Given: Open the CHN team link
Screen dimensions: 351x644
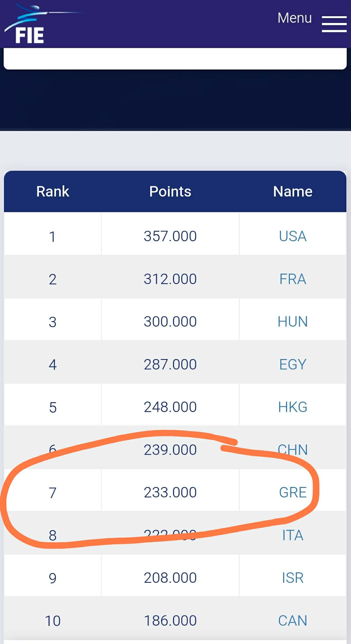Looking at the screenshot, I should [x=293, y=450].
